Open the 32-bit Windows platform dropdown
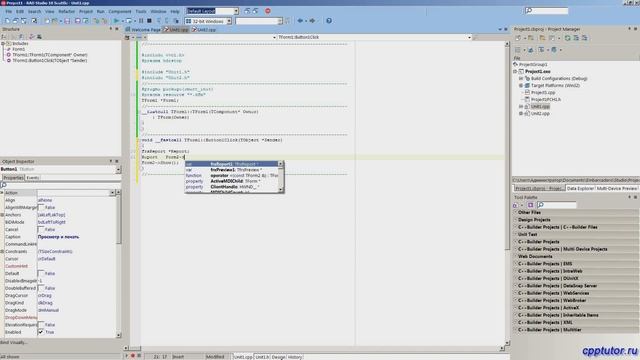Image resolution: width=640 pixels, height=360 pixels. (x=229, y=21)
